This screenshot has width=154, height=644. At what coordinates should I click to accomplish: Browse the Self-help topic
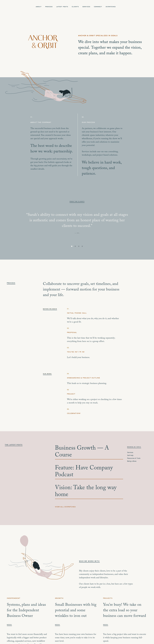[x=130, y=455]
